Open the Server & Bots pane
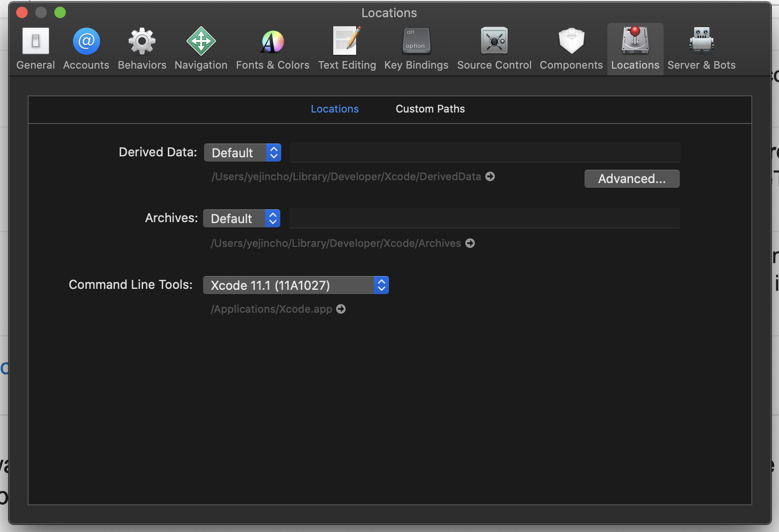The width and height of the screenshot is (779, 532). 701,49
